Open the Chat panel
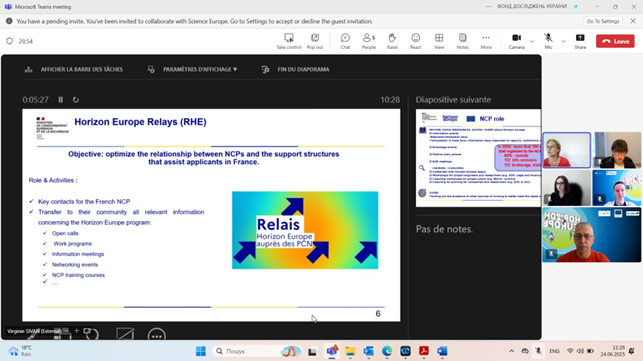 [345, 41]
